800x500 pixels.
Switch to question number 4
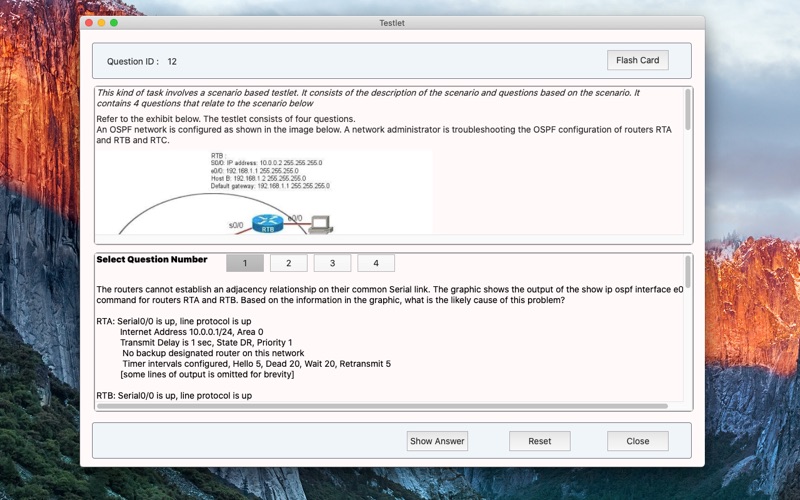tap(376, 263)
